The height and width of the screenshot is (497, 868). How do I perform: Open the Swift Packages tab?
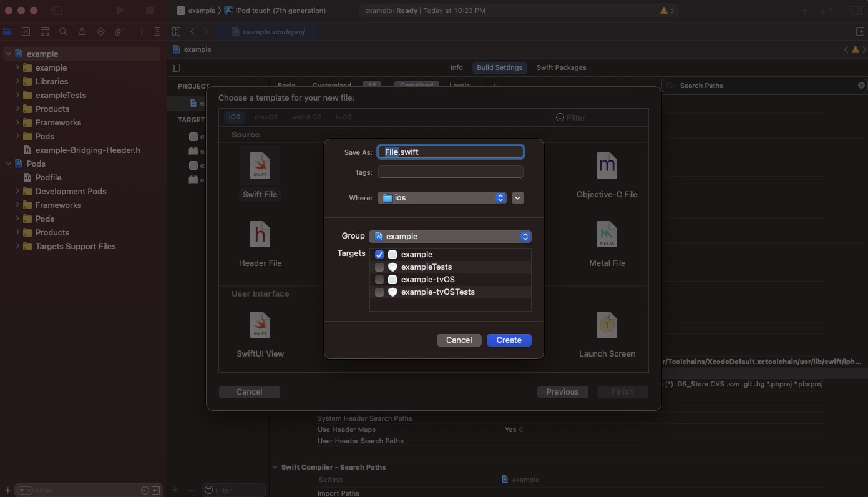click(561, 67)
